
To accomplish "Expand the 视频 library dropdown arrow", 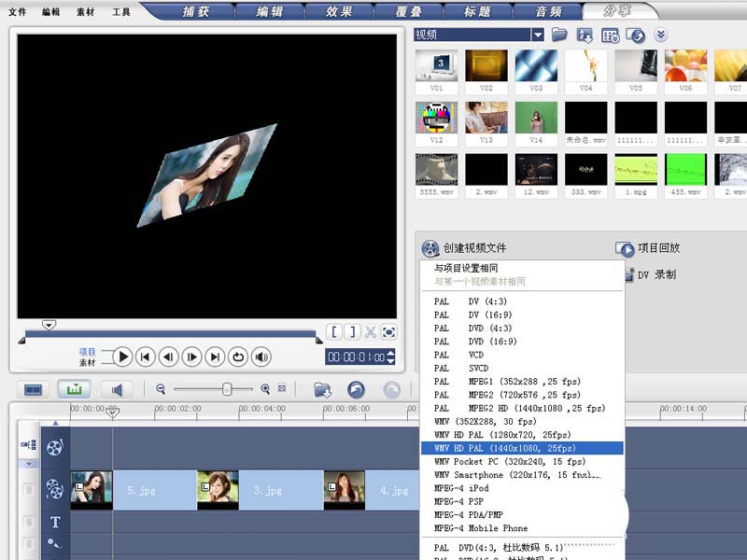I will click(x=538, y=35).
